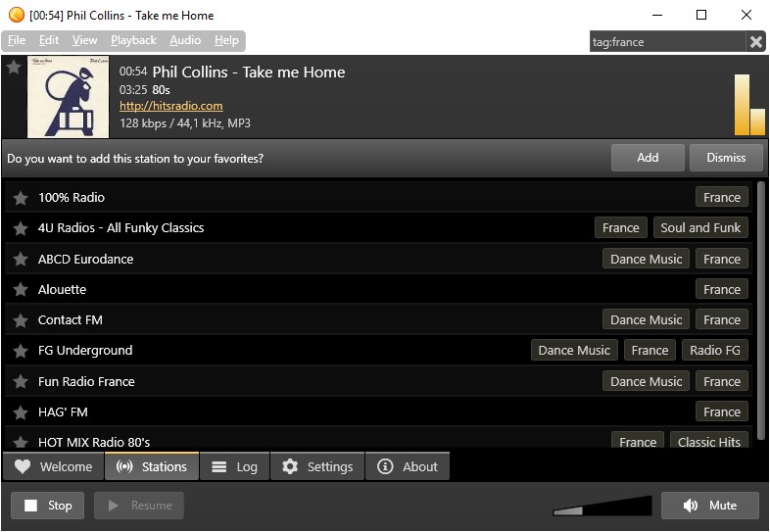Star the currently playing station
This screenshot has width=770, height=532.
[x=14, y=67]
